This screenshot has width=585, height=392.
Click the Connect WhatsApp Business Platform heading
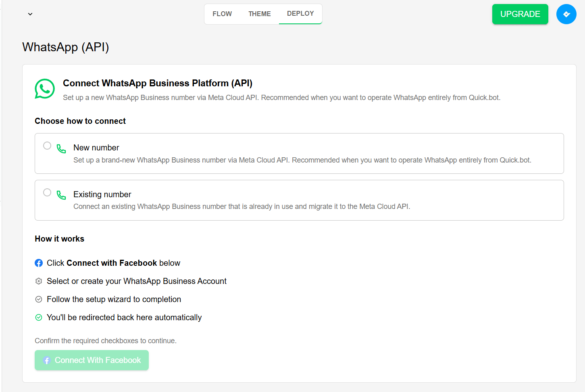click(x=158, y=83)
